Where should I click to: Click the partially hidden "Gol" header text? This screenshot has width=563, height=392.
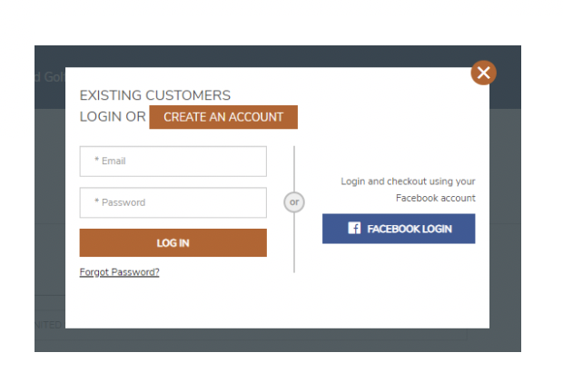[54, 77]
